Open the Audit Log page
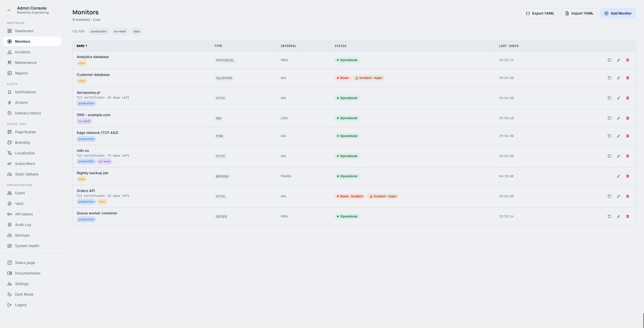The height and width of the screenshot is (328, 644). point(32,225)
